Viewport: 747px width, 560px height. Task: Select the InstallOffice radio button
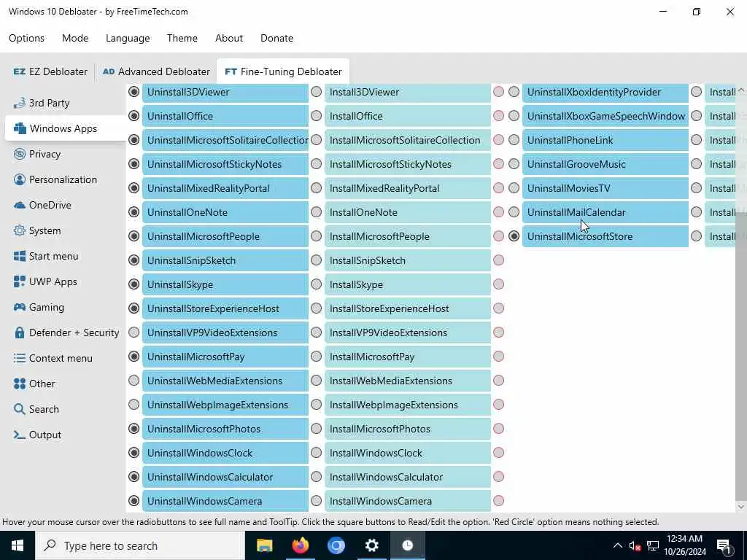[317, 115]
